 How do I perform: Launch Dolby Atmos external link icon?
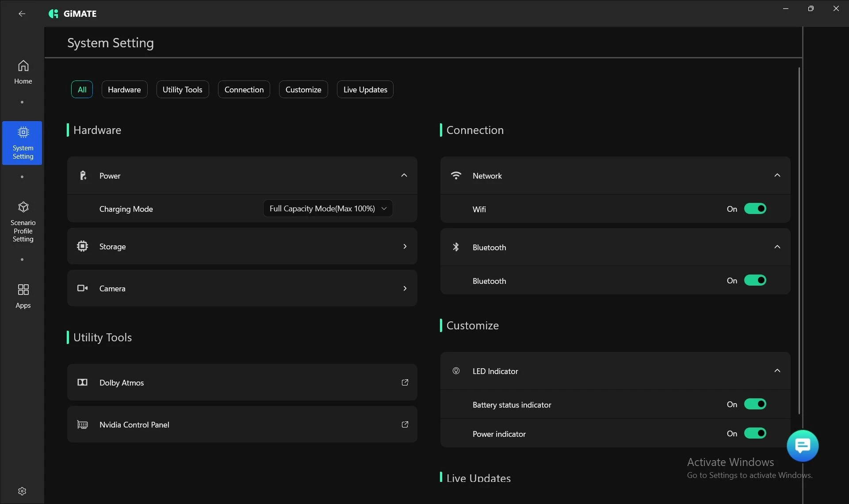point(405,382)
